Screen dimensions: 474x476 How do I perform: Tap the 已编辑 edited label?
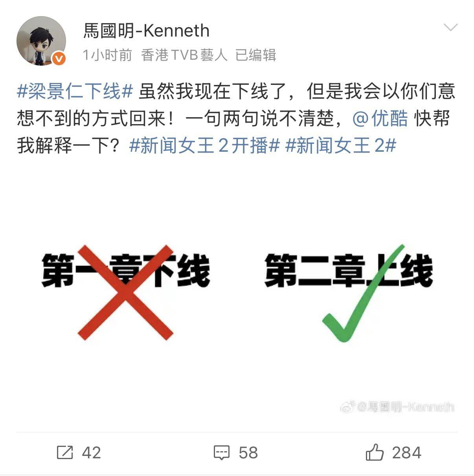point(255,55)
